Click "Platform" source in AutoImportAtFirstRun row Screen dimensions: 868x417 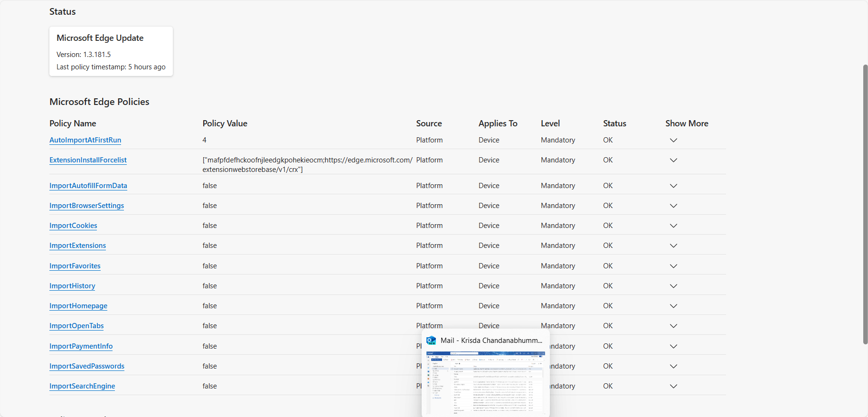430,140
